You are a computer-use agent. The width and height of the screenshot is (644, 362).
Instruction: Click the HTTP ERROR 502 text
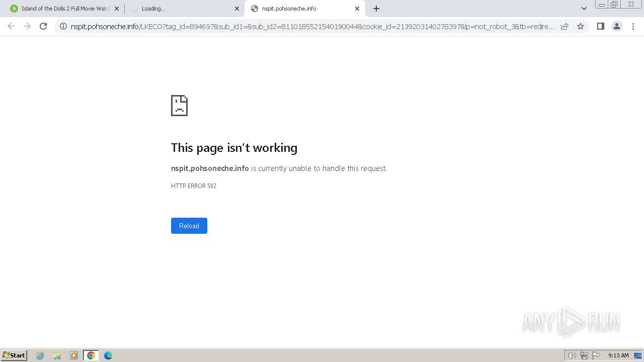(x=194, y=186)
